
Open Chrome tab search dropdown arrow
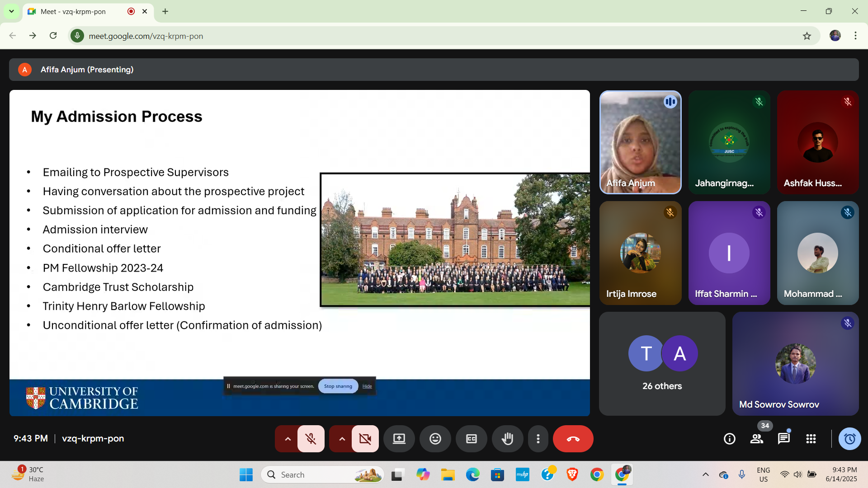click(x=11, y=11)
